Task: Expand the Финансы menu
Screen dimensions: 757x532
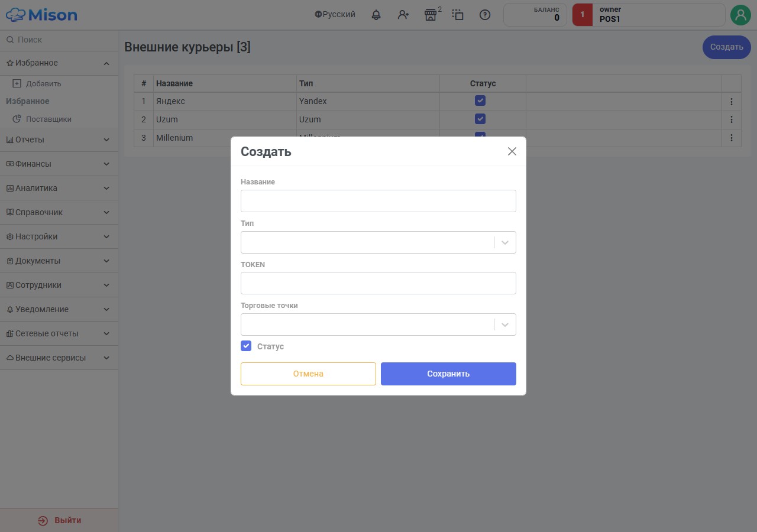Action: (59, 164)
